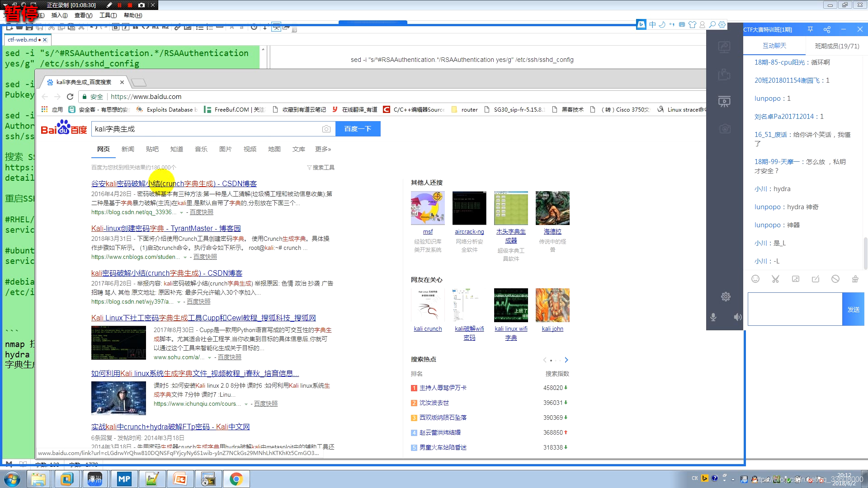The image size is (868, 488).
Task: Toggle the speaker volume button
Action: [x=737, y=317]
